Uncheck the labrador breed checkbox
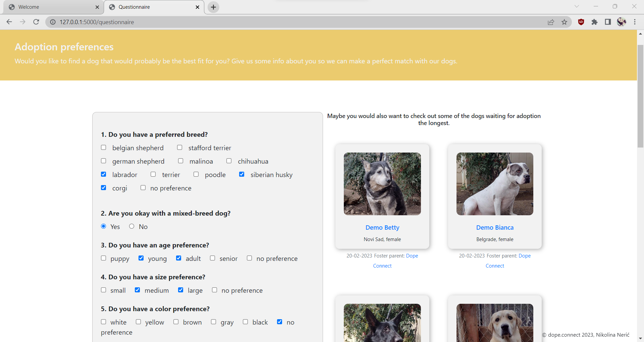The width and height of the screenshot is (644, 342). click(x=103, y=174)
